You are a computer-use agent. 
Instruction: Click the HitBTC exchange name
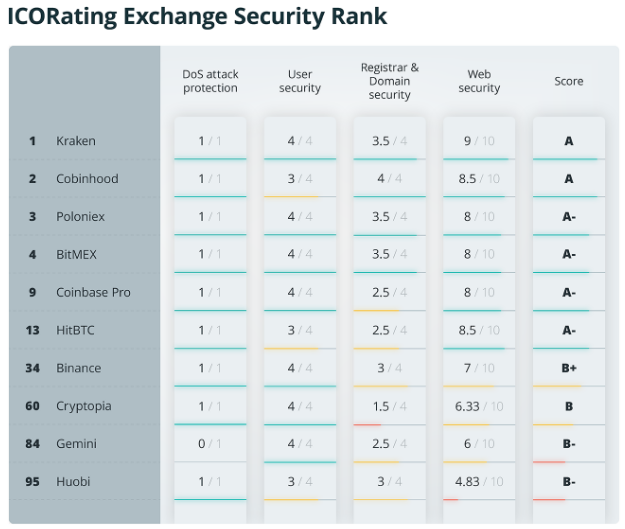pos(77,330)
